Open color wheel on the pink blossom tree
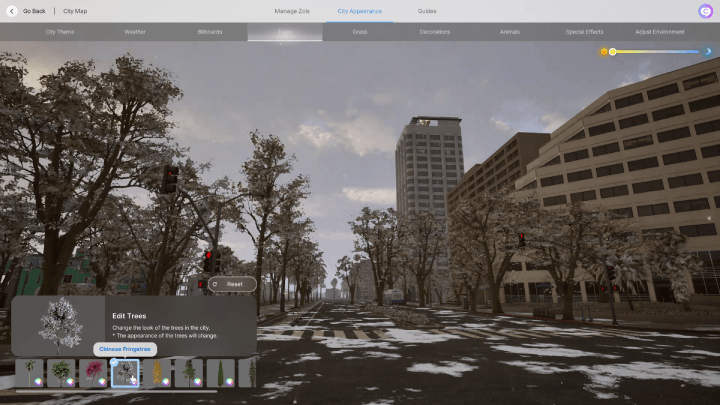The width and height of the screenshot is (720, 405). (x=102, y=381)
